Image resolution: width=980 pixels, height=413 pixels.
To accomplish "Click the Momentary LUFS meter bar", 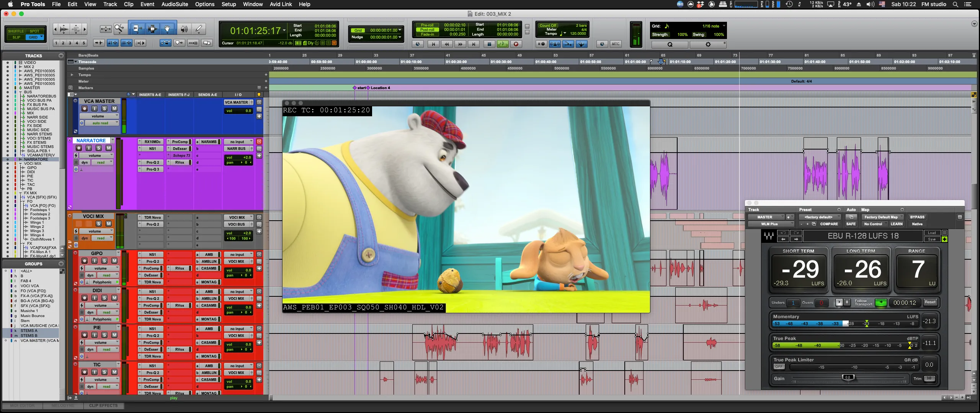I will [846, 324].
